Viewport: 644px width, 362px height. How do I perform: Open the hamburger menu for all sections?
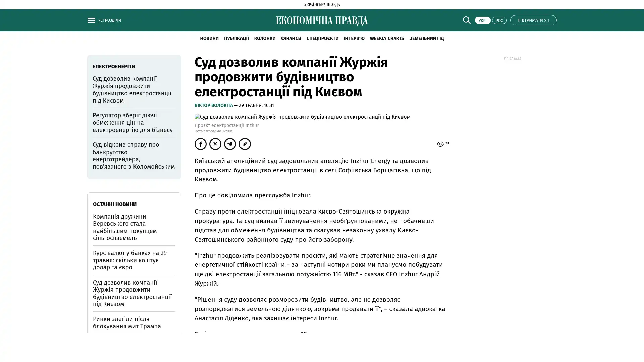pyautogui.click(x=91, y=20)
